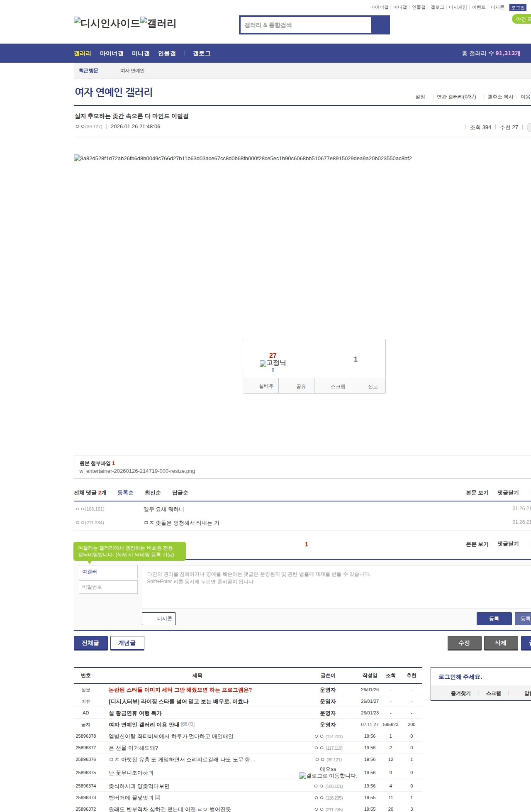Image resolution: width=531 pixels, height=812 pixels.
Task: Focus the comment text area
Action: click(336, 587)
